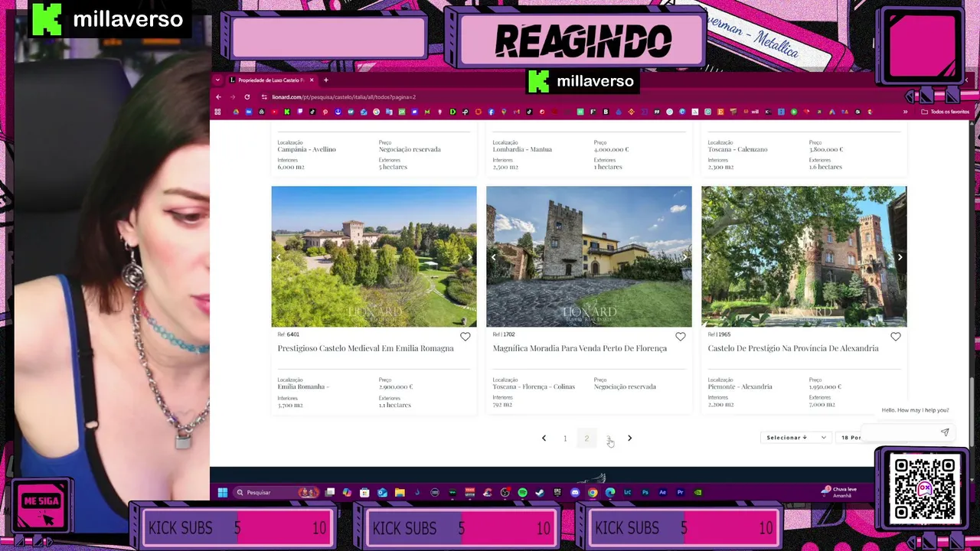Favorite the Prestigioso Castelo Medieval listing heart
980x551 pixels.
tap(465, 337)
